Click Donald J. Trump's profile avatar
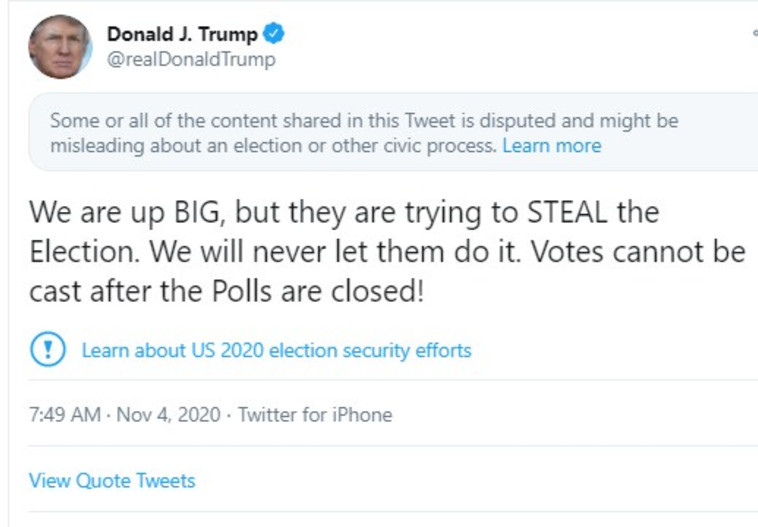Screen dimensions: 758x527 pyautogui.click(x=60, y=46)
